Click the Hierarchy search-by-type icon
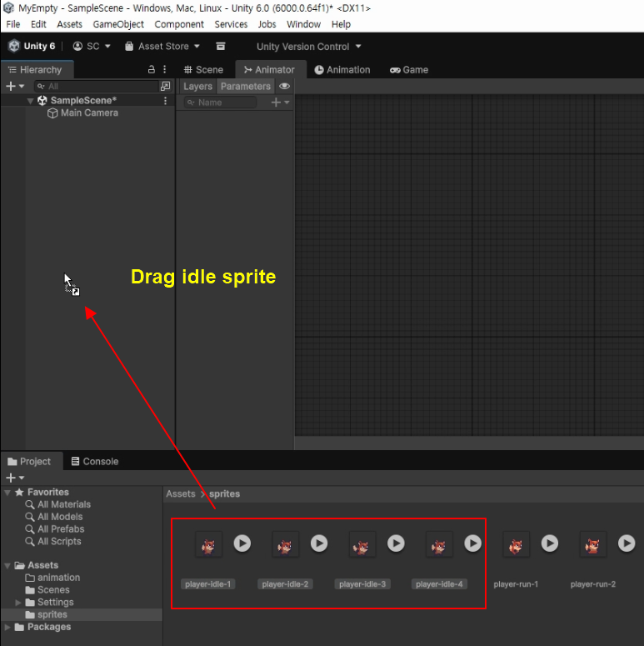Screen dimensions: 644x646 tap(165, 87)
